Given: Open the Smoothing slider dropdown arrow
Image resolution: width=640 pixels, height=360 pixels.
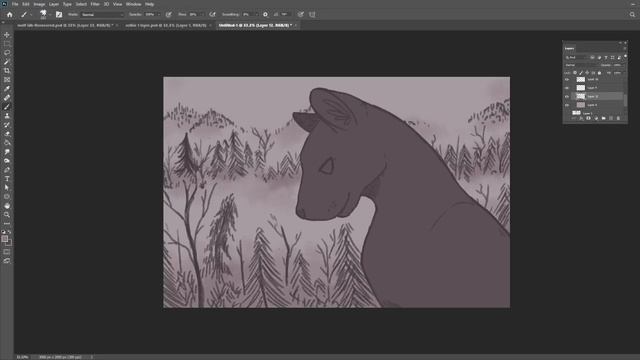Looking at the screenshot, I should click(256, 14).
